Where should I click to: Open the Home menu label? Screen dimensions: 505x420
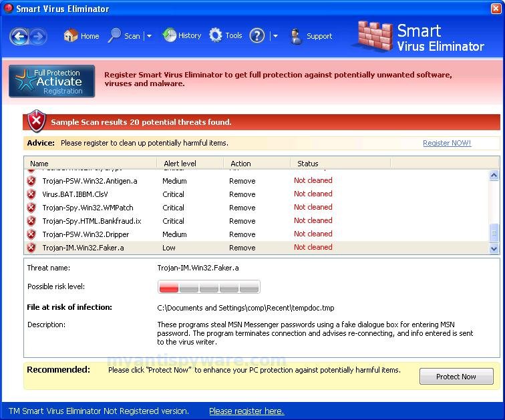(90, 36)
